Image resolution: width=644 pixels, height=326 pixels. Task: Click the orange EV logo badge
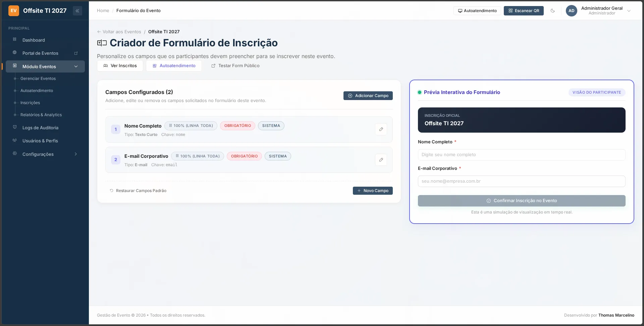point(14,11)
